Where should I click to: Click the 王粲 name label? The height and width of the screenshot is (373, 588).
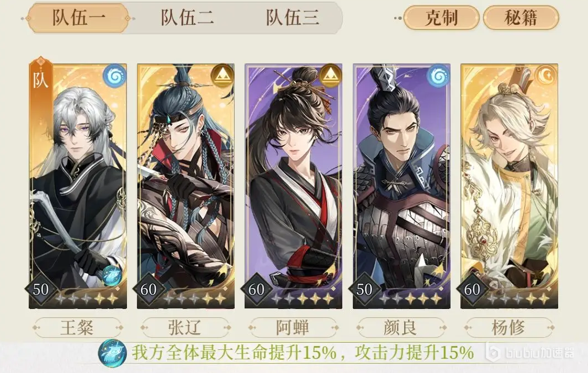click(x=77, y=328)
